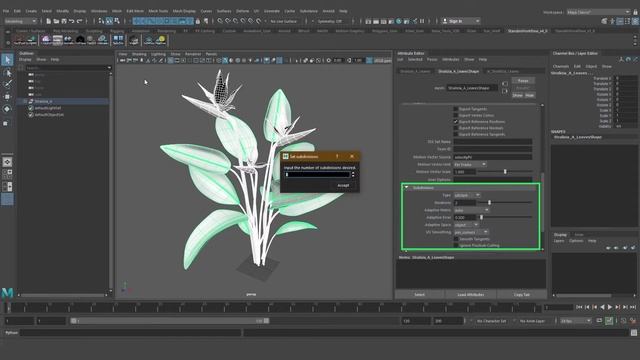
Task: Click the Load Attributes button
Action: [471, 294]
